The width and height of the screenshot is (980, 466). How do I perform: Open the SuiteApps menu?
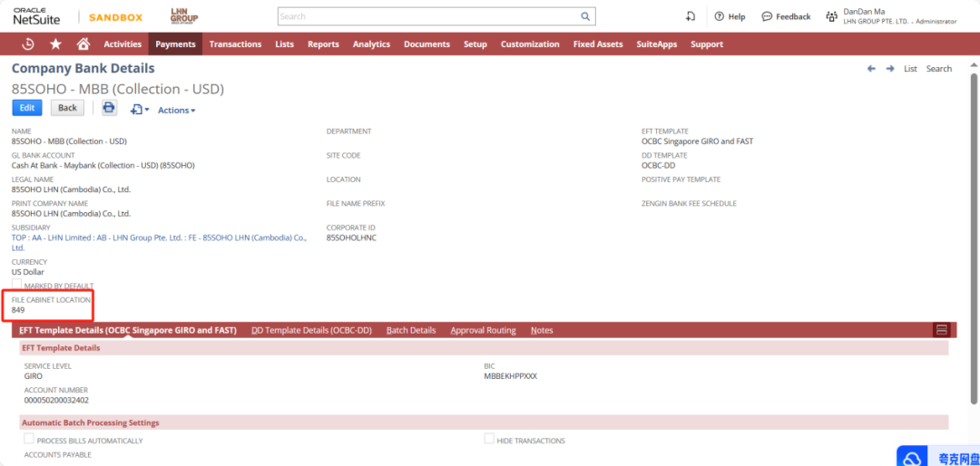point(656,44)
